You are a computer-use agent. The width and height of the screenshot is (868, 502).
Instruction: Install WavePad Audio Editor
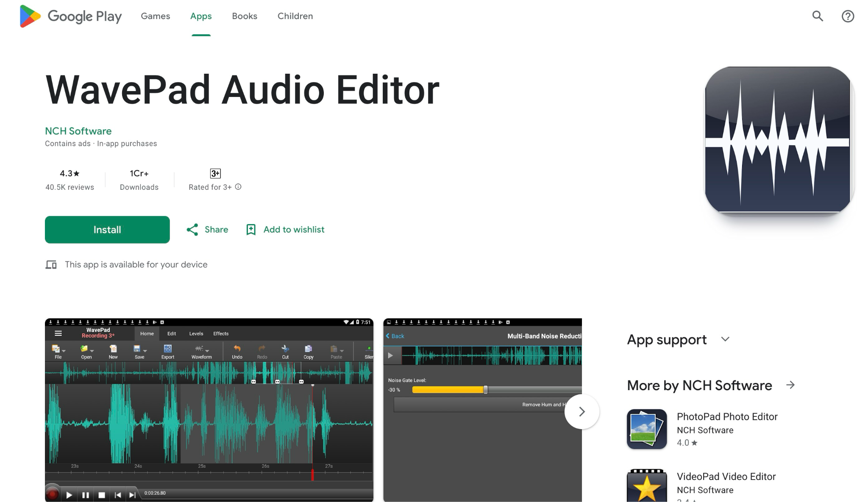(x=107, y=230)
